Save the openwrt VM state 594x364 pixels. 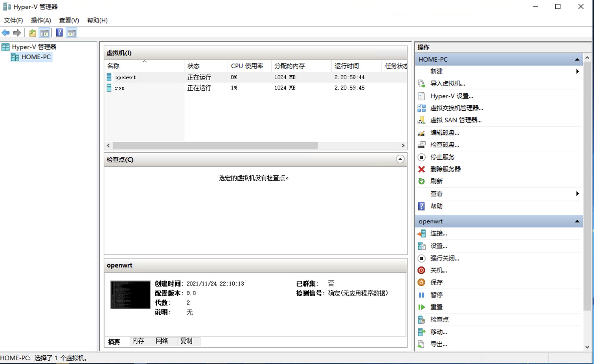pos(437,282)
